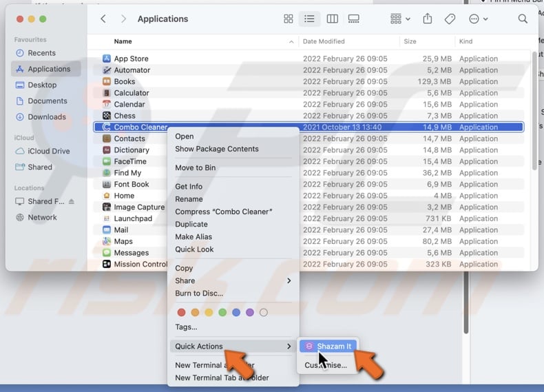Switch Finder to list view
Image resolution: width=544 pixels, height=392 pixels.
point(309,19)
